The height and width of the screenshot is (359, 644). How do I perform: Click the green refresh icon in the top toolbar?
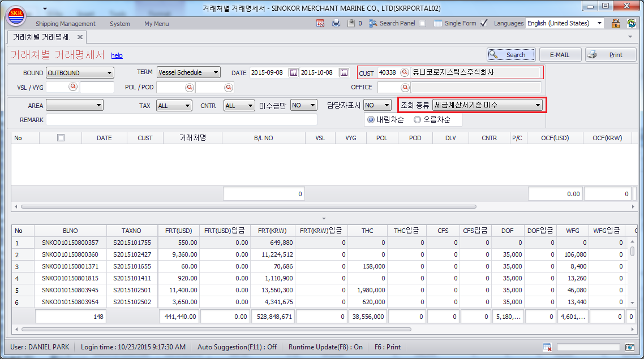coord(632,23)
